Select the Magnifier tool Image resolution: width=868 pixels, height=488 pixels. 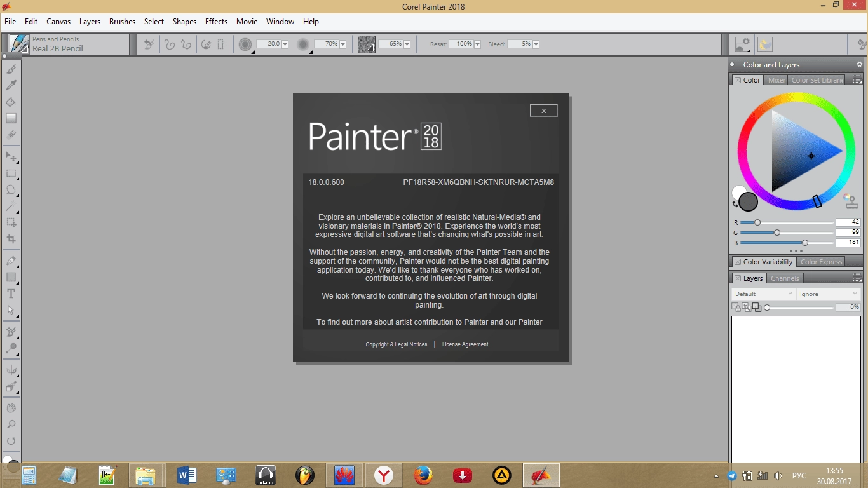pyautogui.click(x=11, y=424)
